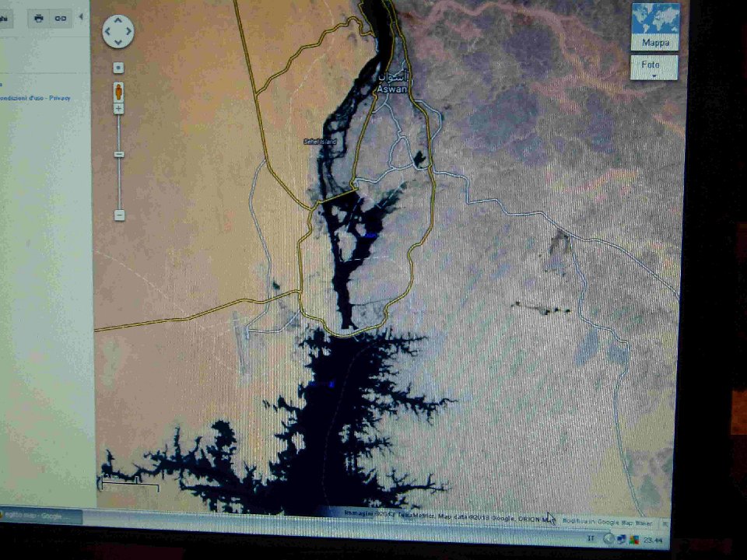Screen dimensions: 747x560
Task: Click the link (chain) icon button
Action: click(60, 19)
